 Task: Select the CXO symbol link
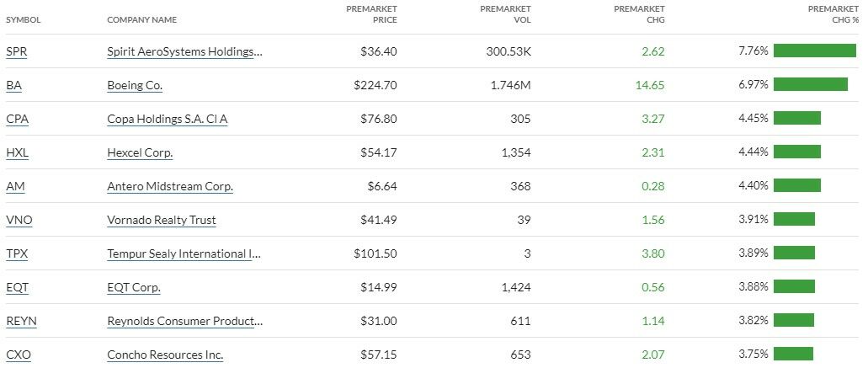pos(19,355)
